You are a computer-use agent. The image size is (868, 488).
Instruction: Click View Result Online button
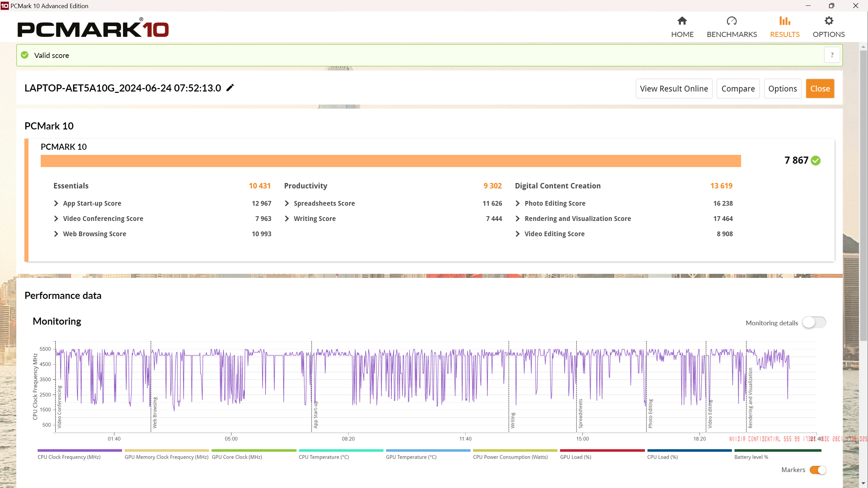[x=674, y=88]
